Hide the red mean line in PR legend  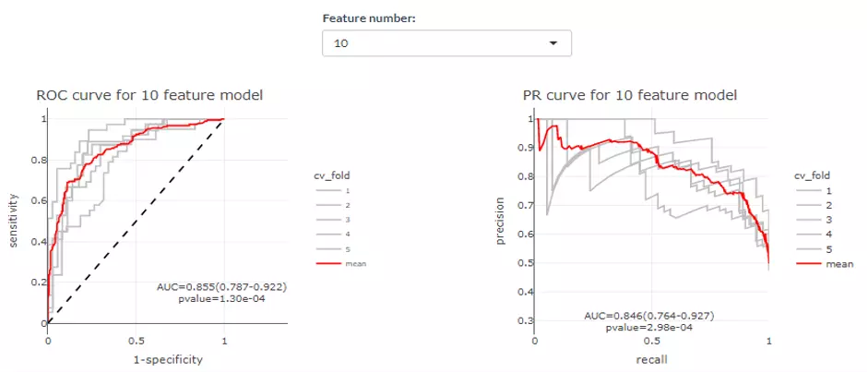tap(819, 264)
